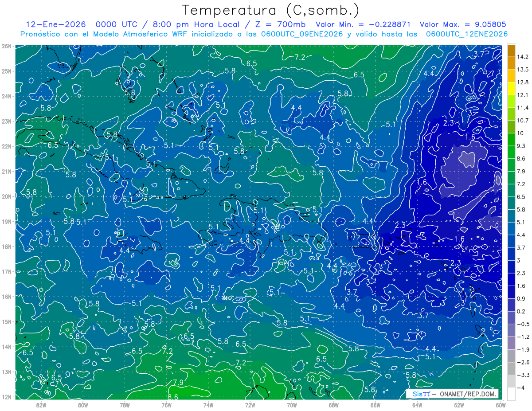Select the date "12-Ene-2026" in the header
532x411 pixels.
pos(56,24)
